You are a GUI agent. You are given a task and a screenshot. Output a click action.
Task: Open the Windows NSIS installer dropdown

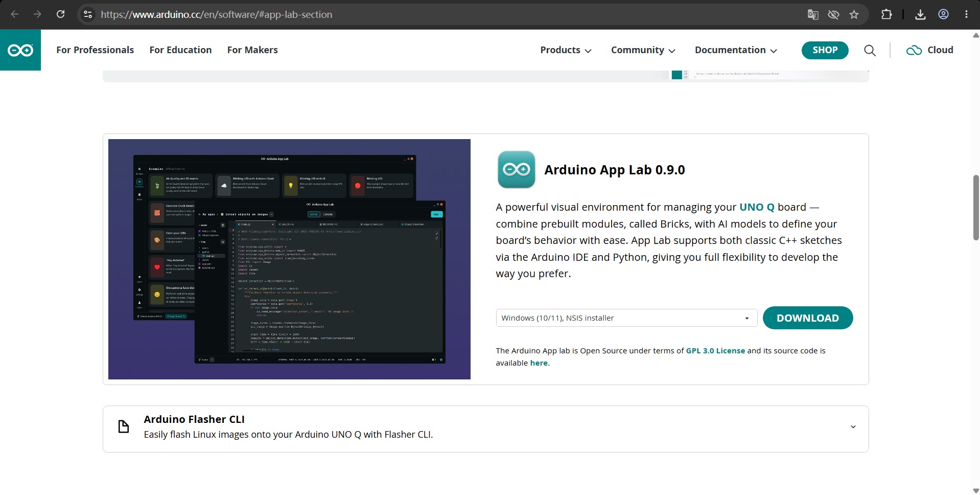click(626, 318)
